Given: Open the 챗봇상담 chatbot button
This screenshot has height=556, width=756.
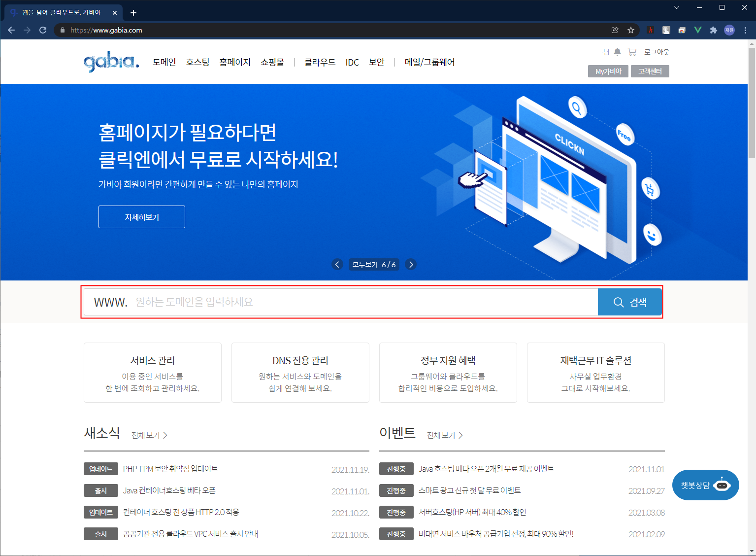Looking at the screenshot, I should pos(705,485).
